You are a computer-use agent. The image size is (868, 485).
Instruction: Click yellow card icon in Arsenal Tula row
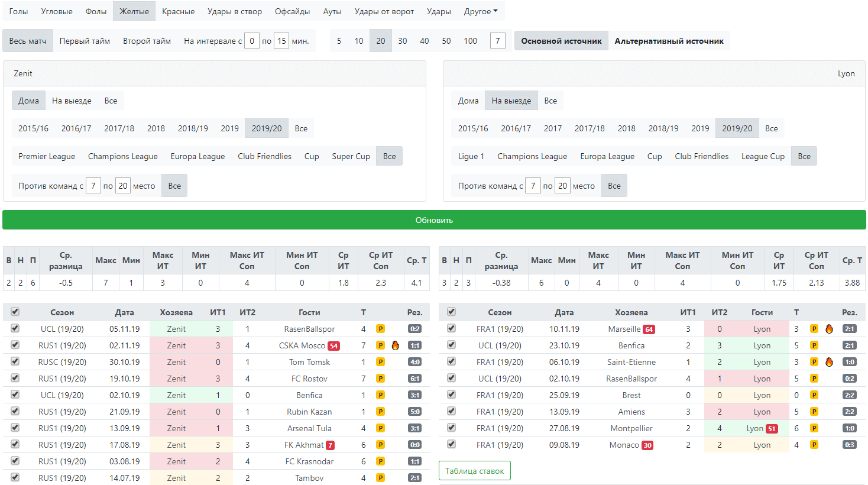[x=381, y=428]
